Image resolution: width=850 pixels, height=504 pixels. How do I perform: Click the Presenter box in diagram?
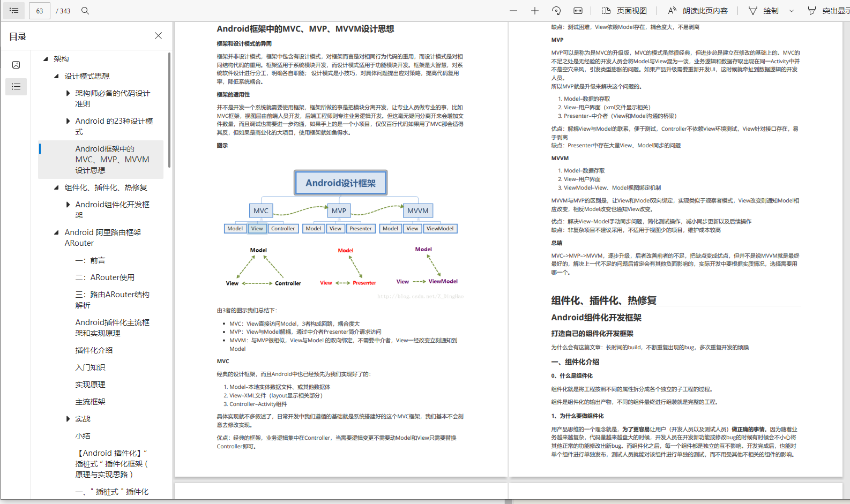pos(361,229)
